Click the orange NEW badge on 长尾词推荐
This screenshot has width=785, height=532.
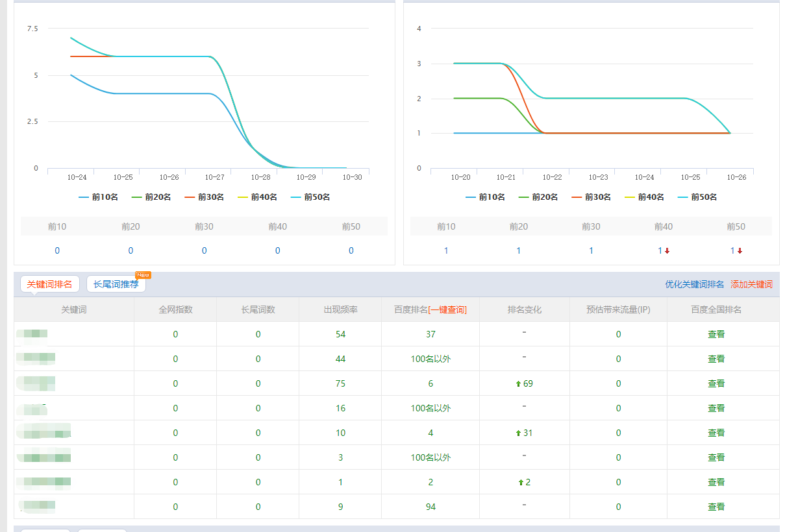(143, 274)
